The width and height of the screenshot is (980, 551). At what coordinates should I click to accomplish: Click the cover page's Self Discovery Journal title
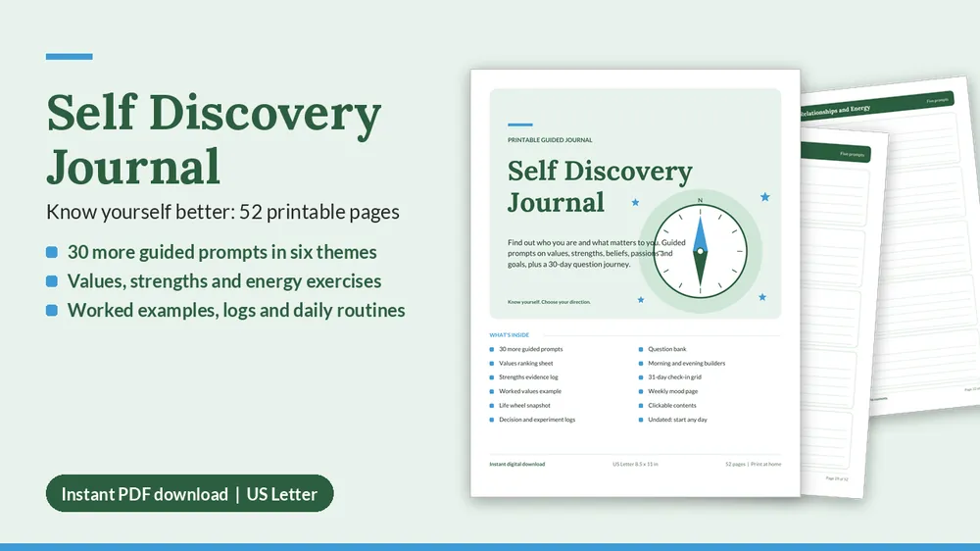[600, 186]
